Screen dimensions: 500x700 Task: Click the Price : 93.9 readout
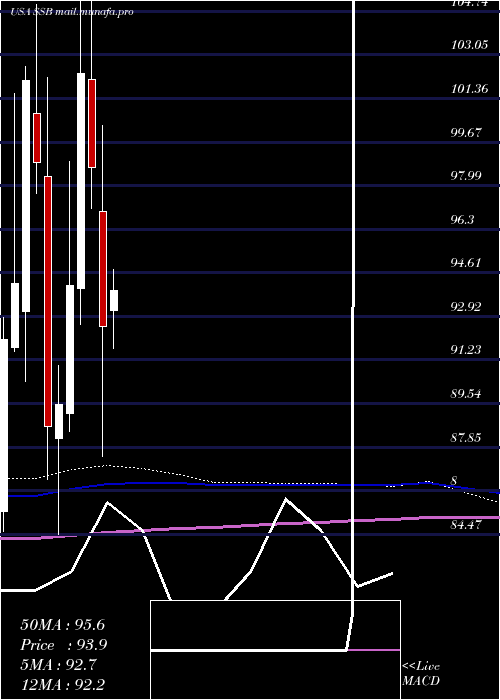64,645
